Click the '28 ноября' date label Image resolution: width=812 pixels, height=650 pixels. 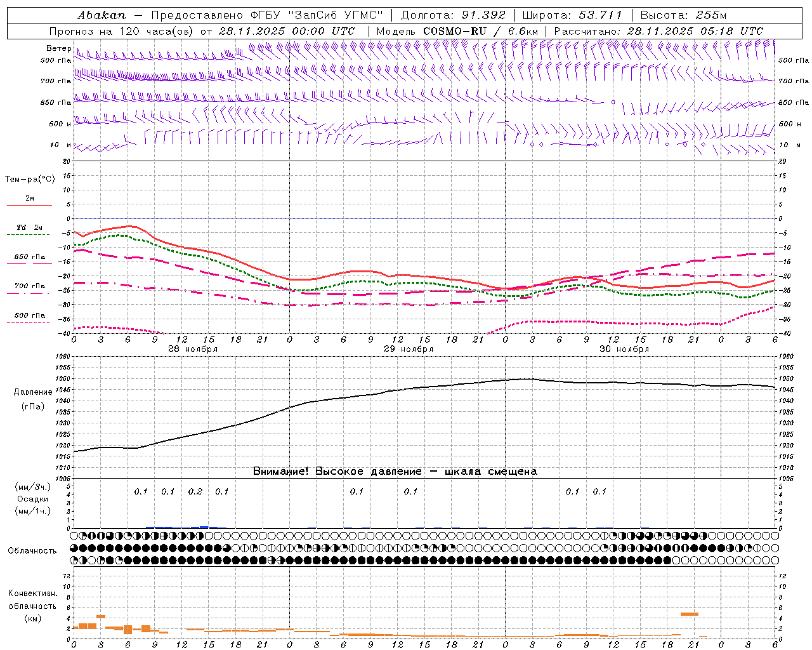pos(193,349)
